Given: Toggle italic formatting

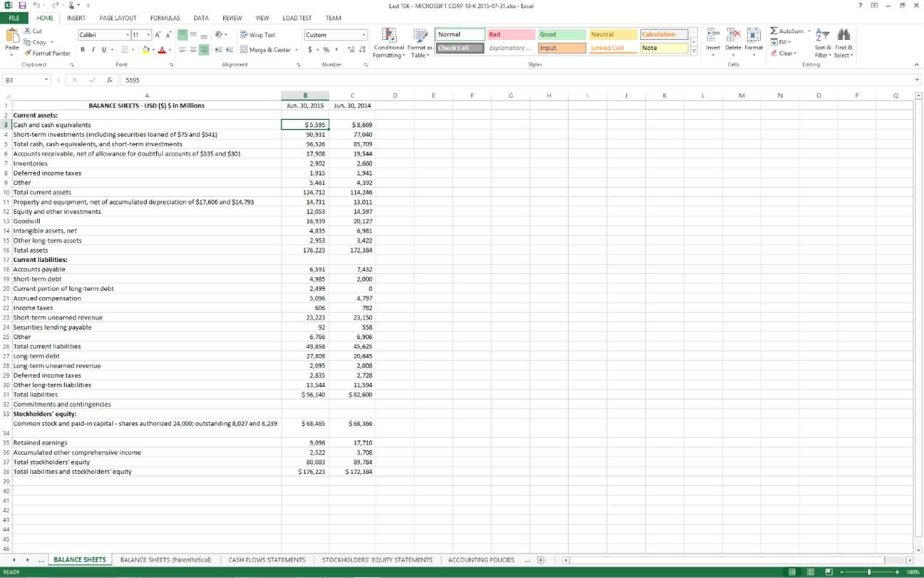Looking at the screenshot, I should pyautogui.click(x=93, y=50).
